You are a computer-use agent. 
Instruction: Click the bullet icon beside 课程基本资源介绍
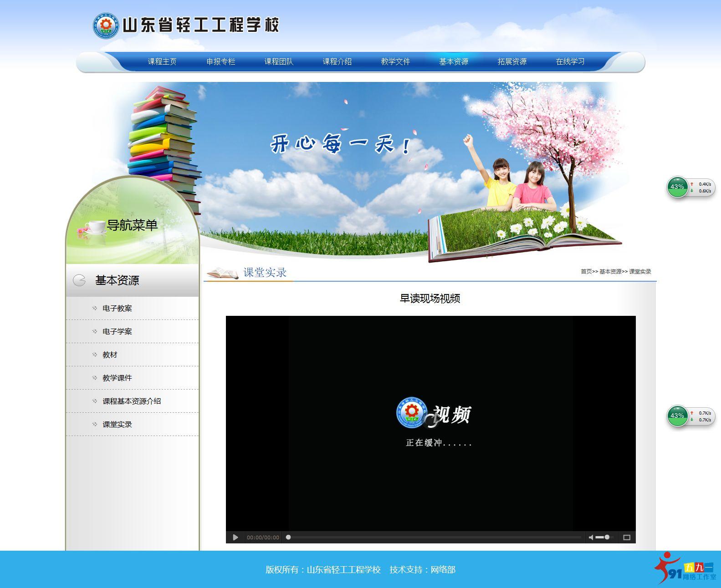(95, 401)
